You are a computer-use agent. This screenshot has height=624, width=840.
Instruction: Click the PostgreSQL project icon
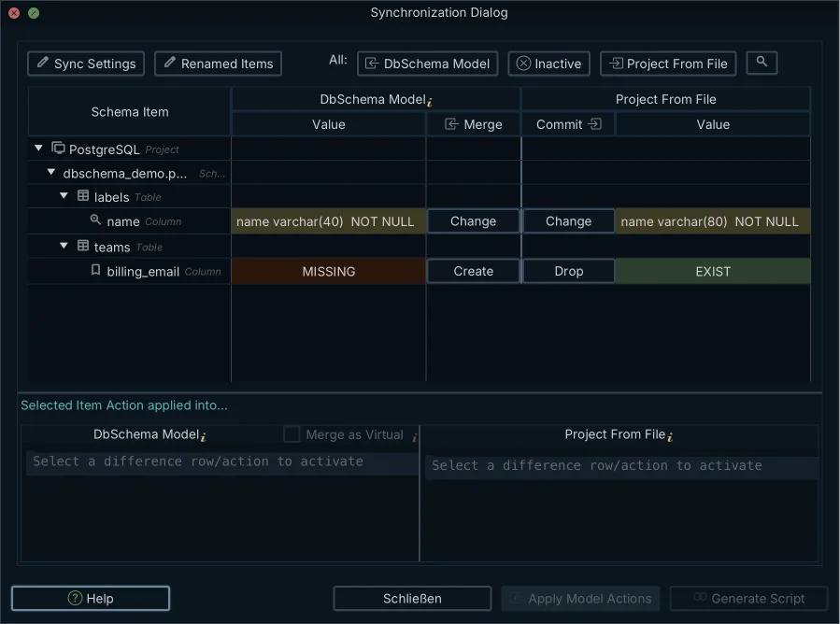point(58,148)
